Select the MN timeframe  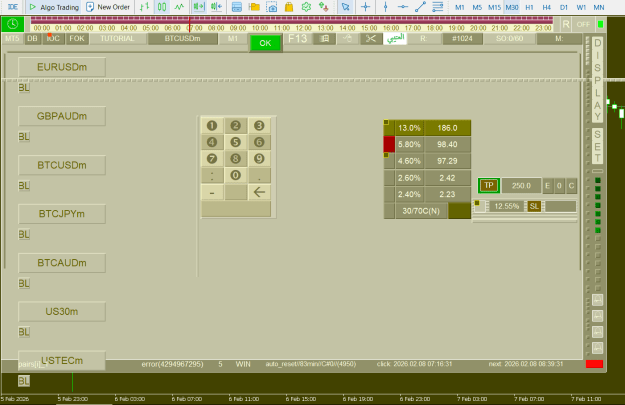pos(599,7)
